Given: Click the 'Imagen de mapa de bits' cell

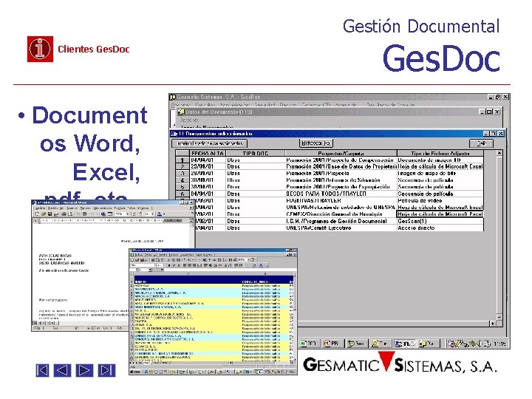Looking at the screenshot, I should point(440,174).
